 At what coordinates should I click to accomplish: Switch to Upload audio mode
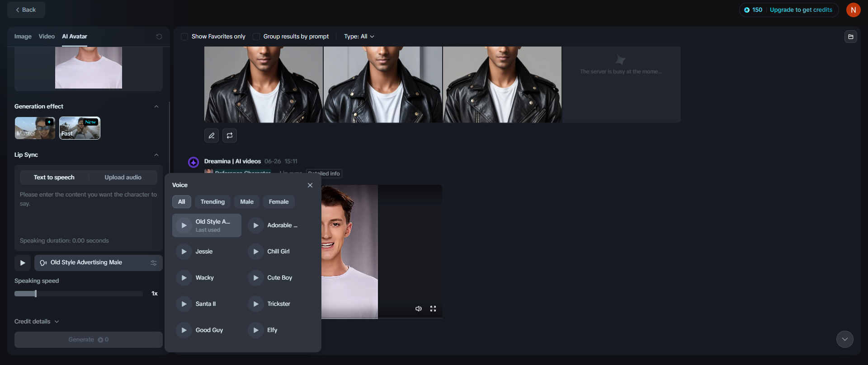pyautogui.click(x=123, y=178)
